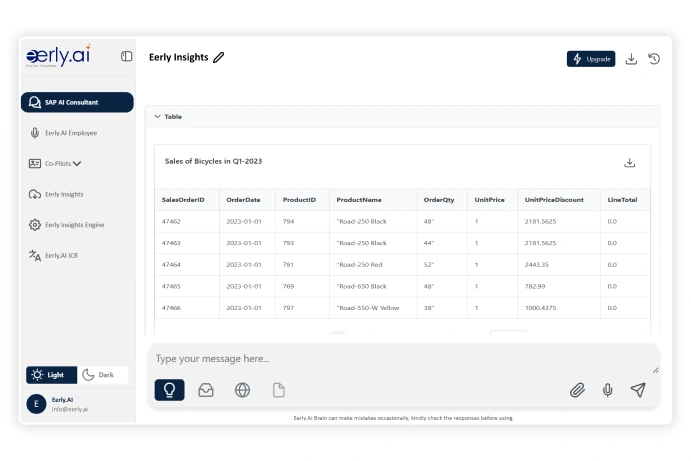This screenshot has height=461, width=691.
Task: Collapse the Table section chevron
Action: tap(157, 116)
